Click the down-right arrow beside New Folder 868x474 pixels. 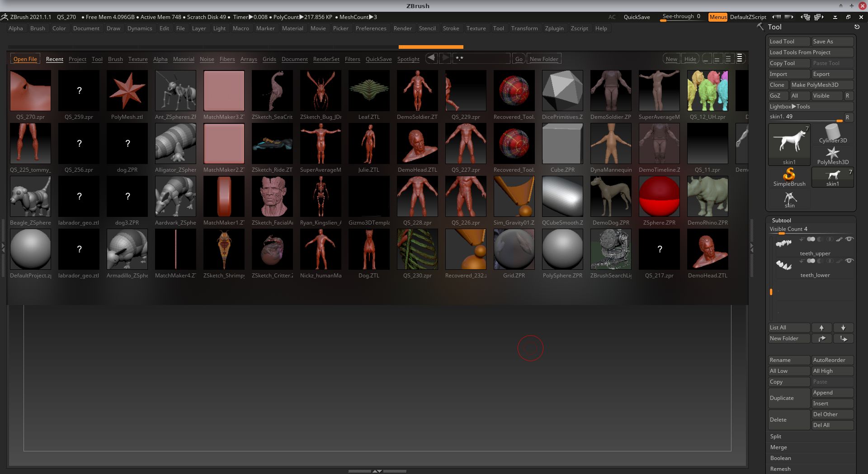pyautogui.click(x=843, y=338)
